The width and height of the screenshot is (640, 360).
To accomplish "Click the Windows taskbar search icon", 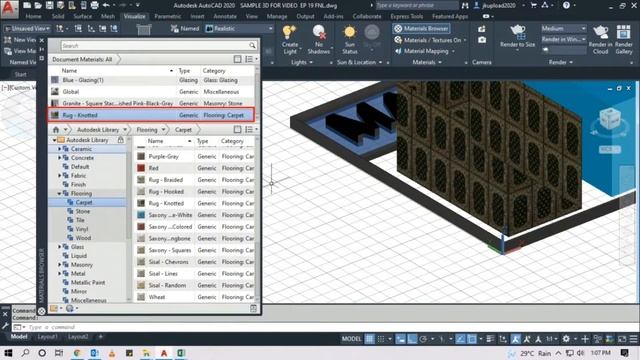I will pos(25,353).
